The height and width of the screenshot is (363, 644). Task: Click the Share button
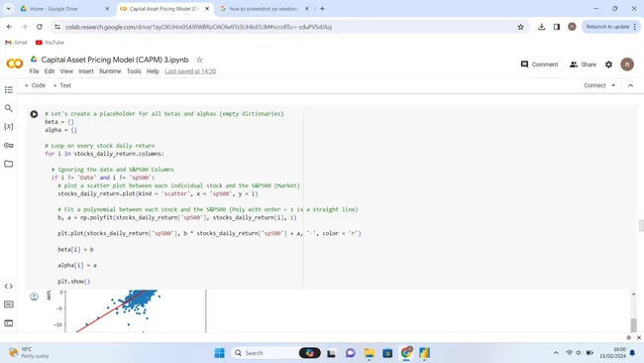tap(583, 64)
